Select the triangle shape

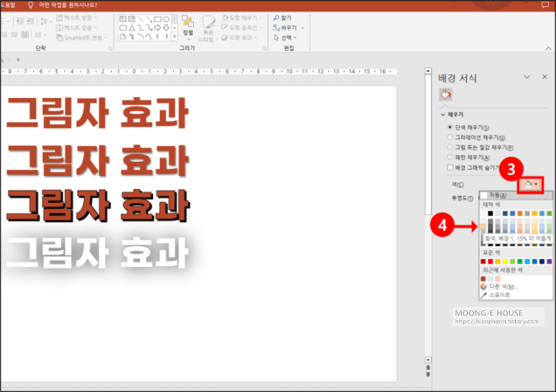132,28
